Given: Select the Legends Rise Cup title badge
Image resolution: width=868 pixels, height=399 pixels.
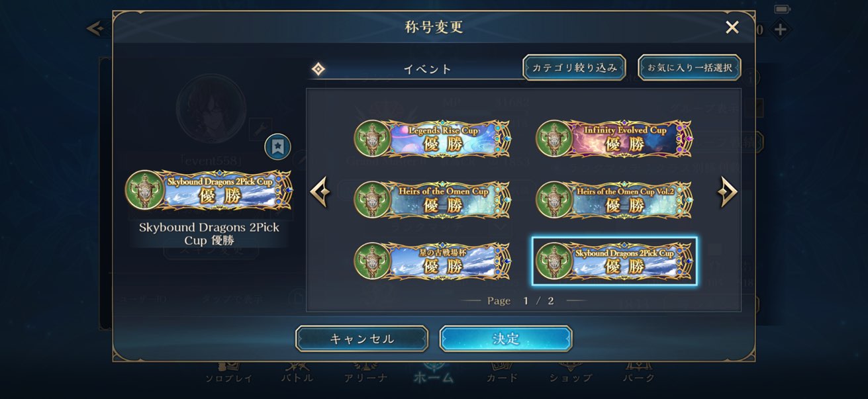Looking at the screenshot, I should point(432,138).
